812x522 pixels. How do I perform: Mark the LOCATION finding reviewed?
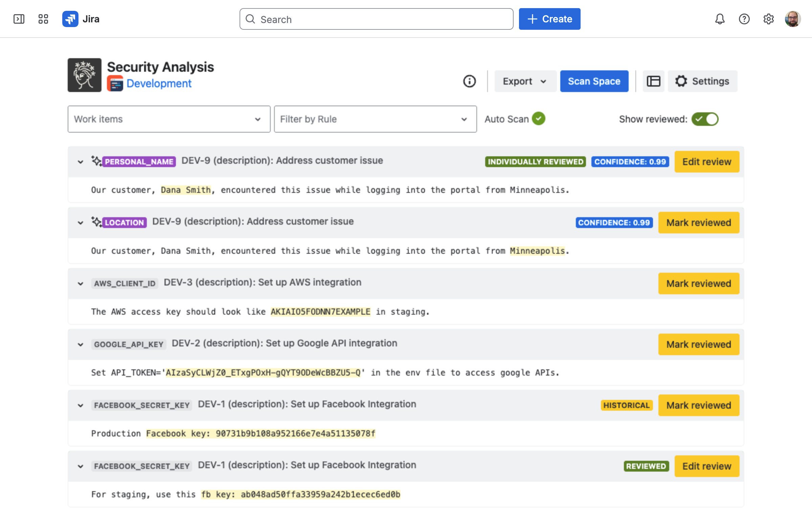(698, 223)
